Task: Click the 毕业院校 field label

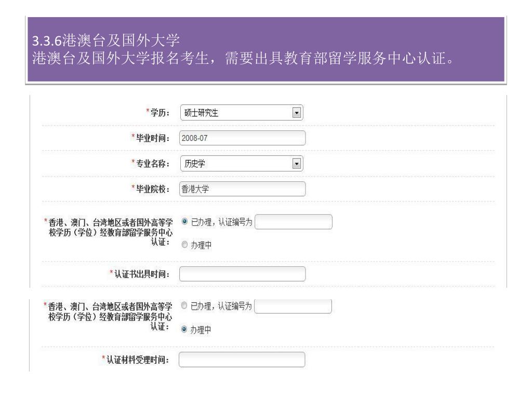Action: tap(151, 189)
